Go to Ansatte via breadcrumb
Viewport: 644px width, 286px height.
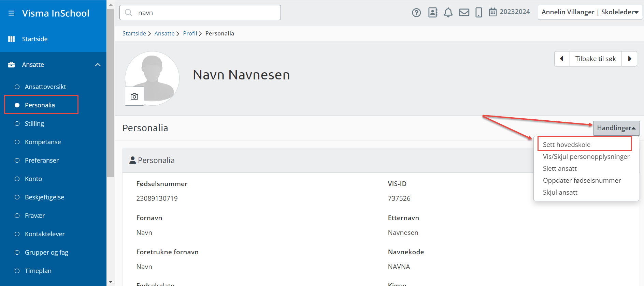pos(164,33)
